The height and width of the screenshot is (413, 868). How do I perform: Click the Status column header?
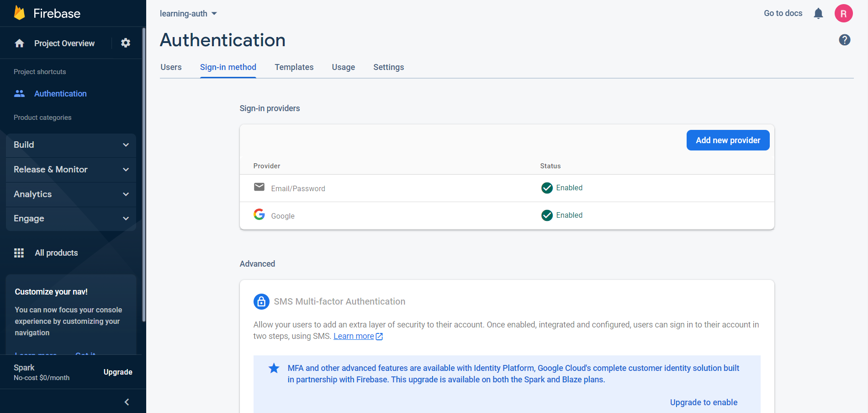coord(550,166)
